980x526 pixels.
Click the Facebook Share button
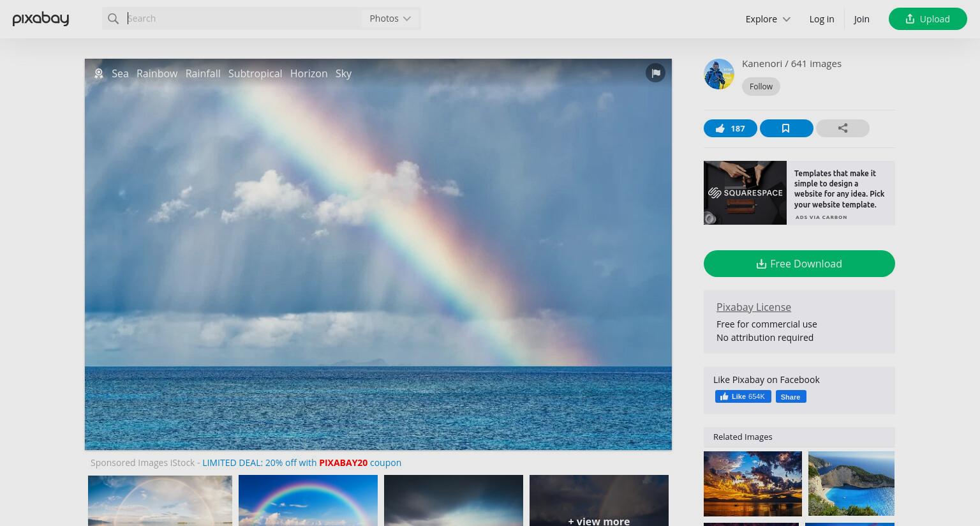tap(791, 396)
